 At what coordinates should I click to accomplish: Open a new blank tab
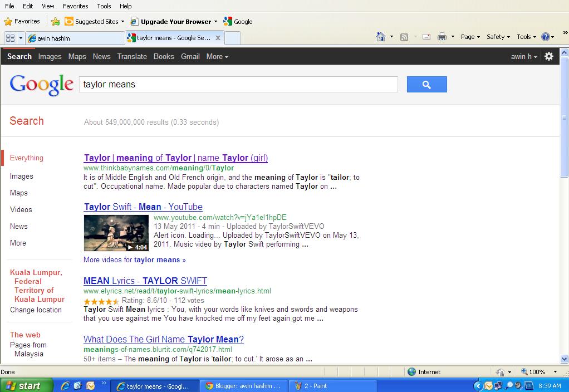(x=233, y=38)
